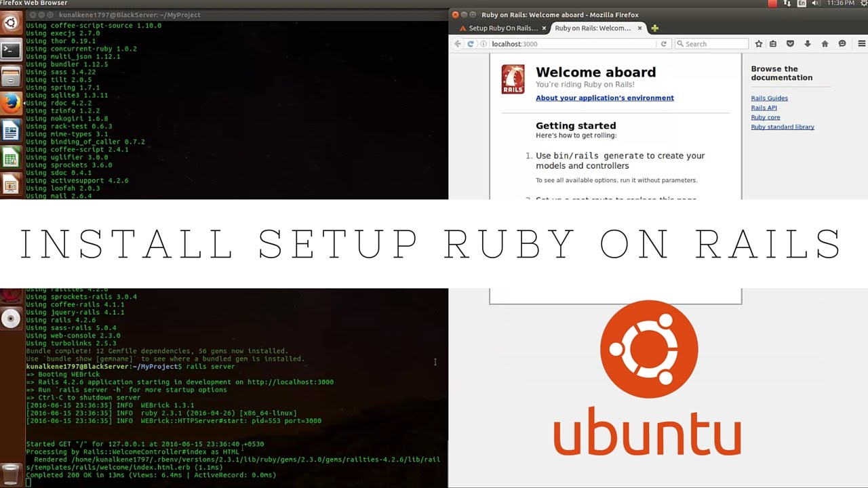Open the Ruby core link
Viewport: 868px width, 488px height.
(766, 117)
